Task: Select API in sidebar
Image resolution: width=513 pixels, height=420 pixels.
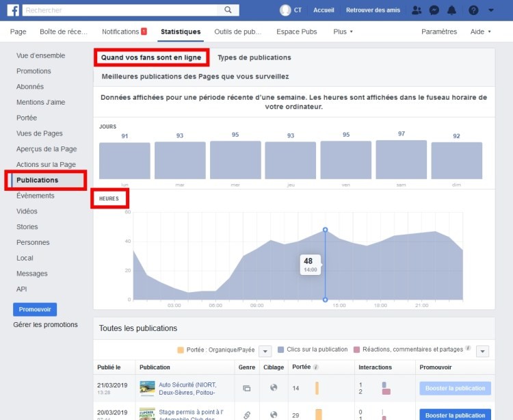Action: pos(22,289)
